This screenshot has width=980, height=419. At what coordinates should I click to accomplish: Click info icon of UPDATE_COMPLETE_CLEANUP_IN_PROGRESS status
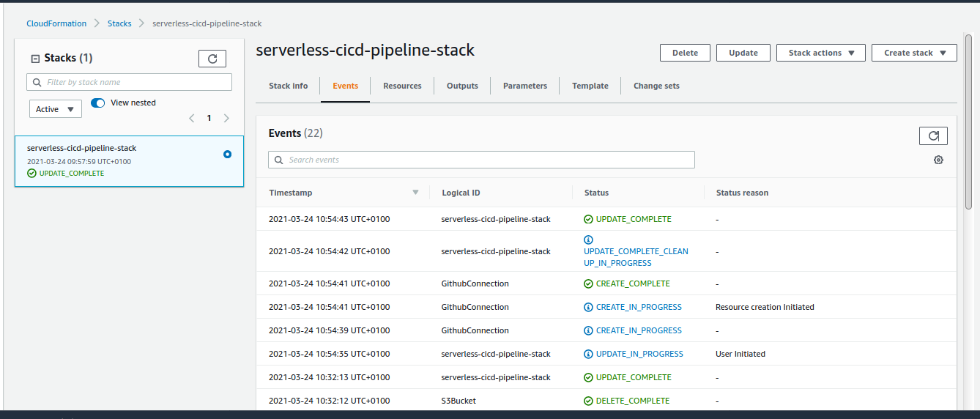[x=588, y=240]
